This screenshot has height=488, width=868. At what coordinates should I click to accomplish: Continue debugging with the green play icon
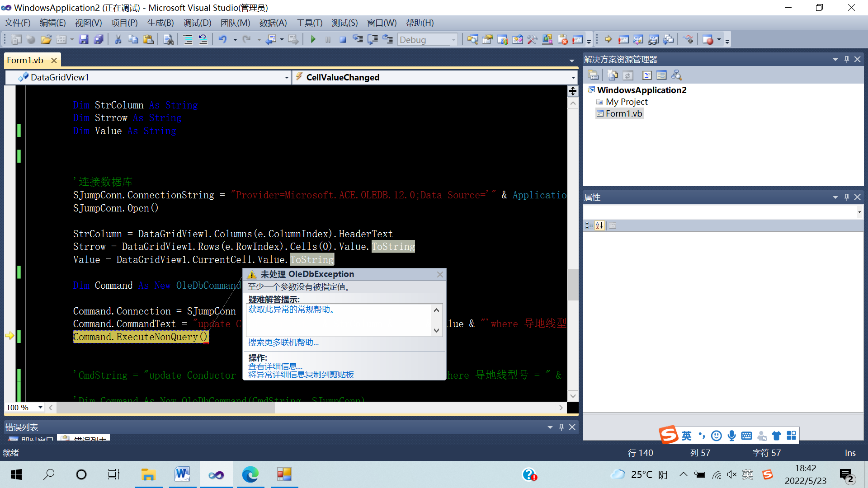tap(313, 40)
